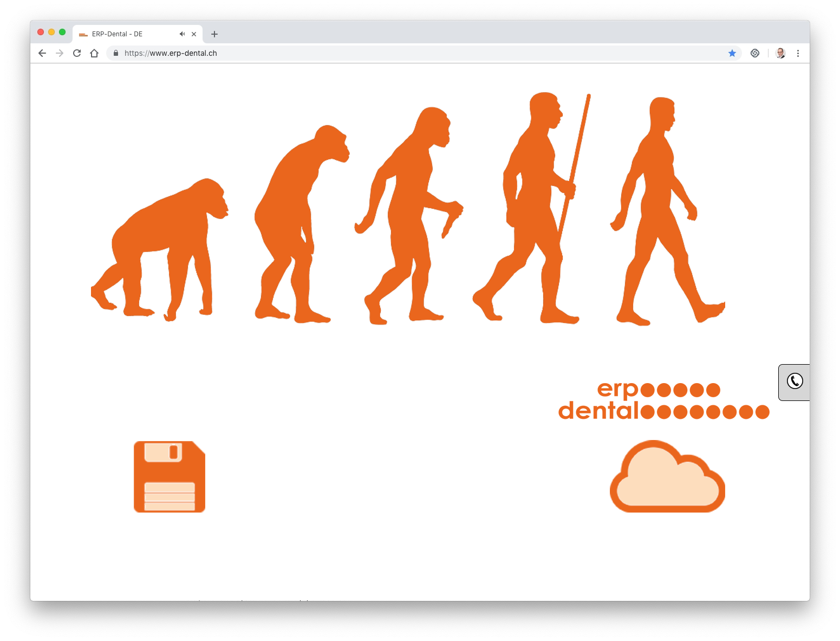Click the floppy disk icon
840x641 pixels.
170,476
